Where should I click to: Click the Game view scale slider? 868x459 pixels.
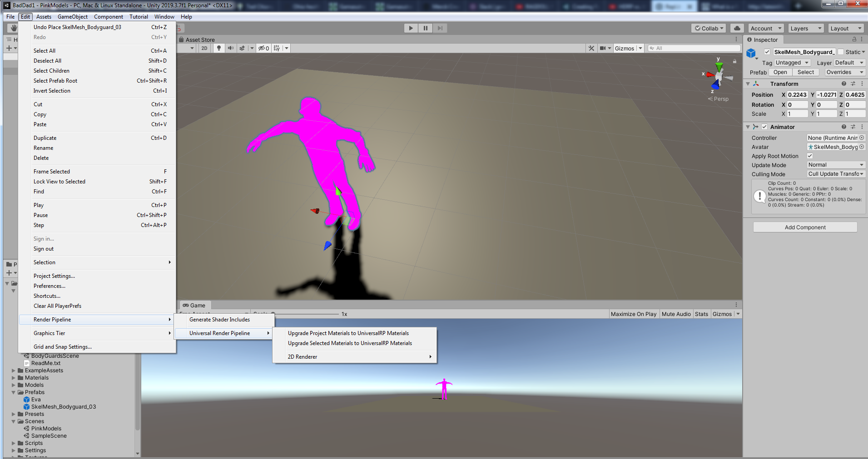[305, 314]
